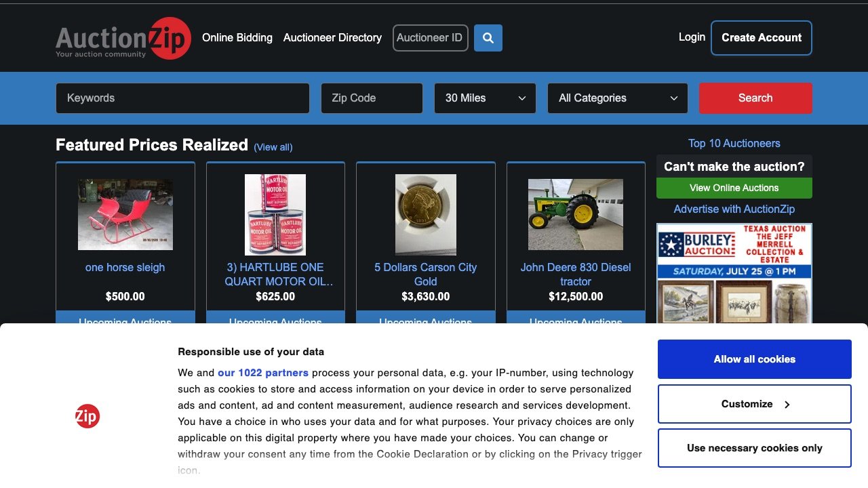Focus the Auctioneer ID input field
Screen dimensions: 868x488
pyautogui.click(x=431, y=38)
